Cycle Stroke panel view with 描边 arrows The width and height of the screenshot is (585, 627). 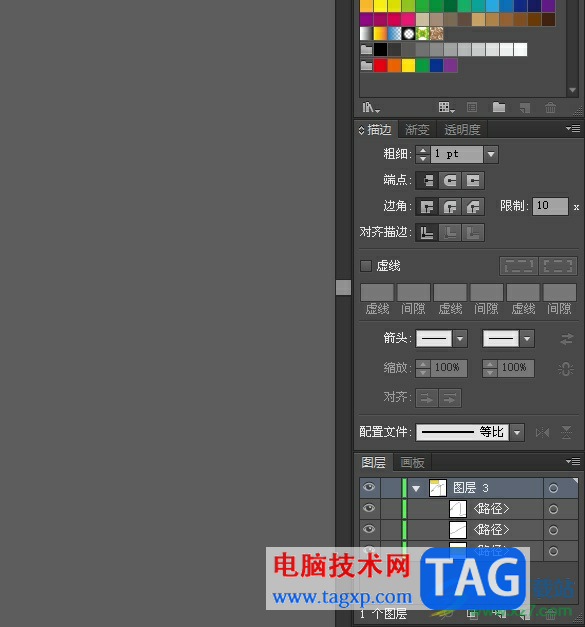pos(361,130)
